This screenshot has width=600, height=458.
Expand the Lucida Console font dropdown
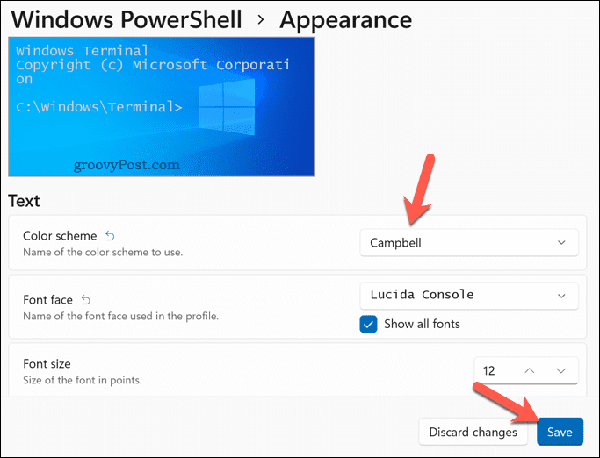[468, 295]
